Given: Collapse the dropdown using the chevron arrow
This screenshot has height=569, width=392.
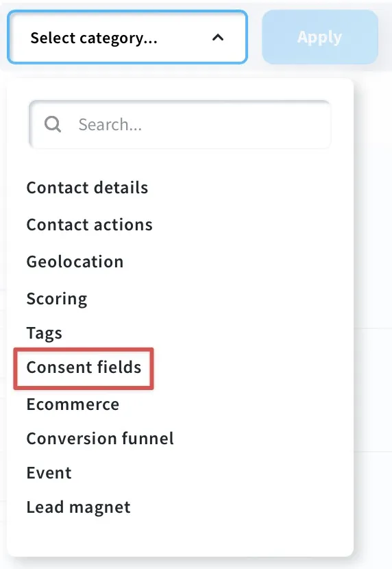Looking at the screenshot, I should 217,38.
